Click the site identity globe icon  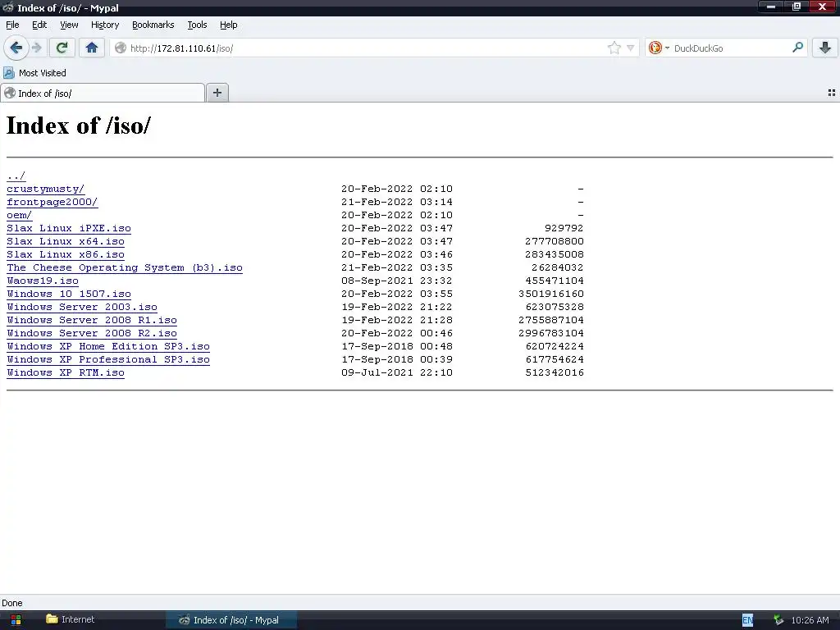(121, 48)
